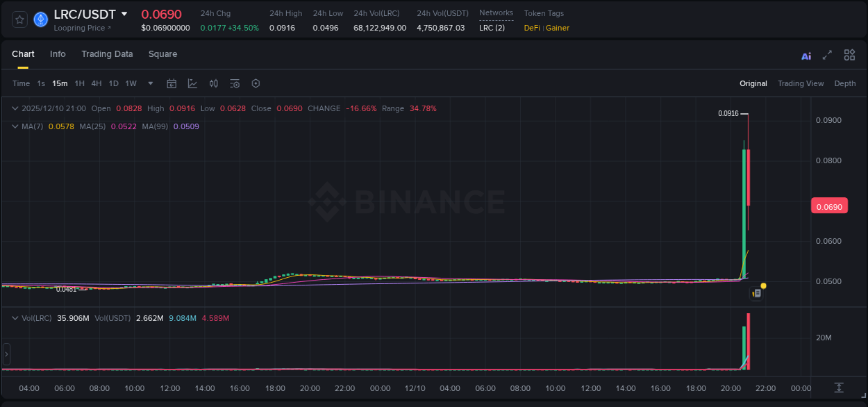The width and height of the screenshot is (868, 407).
Task: Open the DeFi token tag
Action: (532, 28)
